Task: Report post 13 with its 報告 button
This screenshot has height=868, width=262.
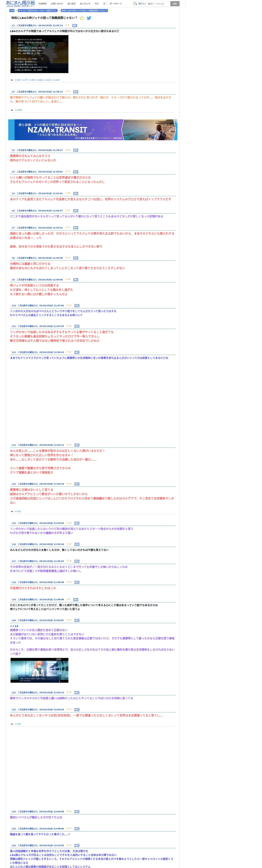Action: (77, 445)
